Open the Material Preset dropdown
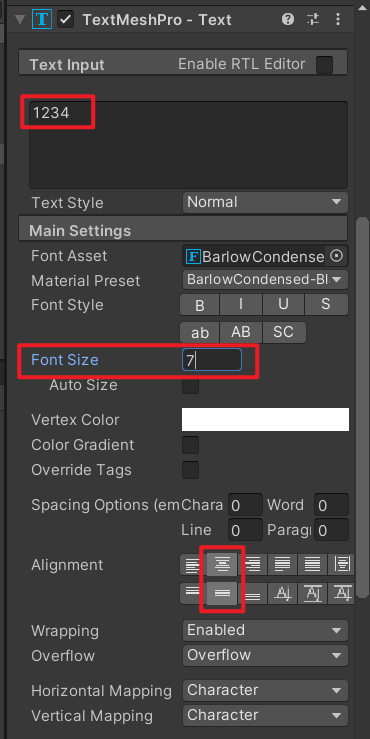 pos(265,279)
